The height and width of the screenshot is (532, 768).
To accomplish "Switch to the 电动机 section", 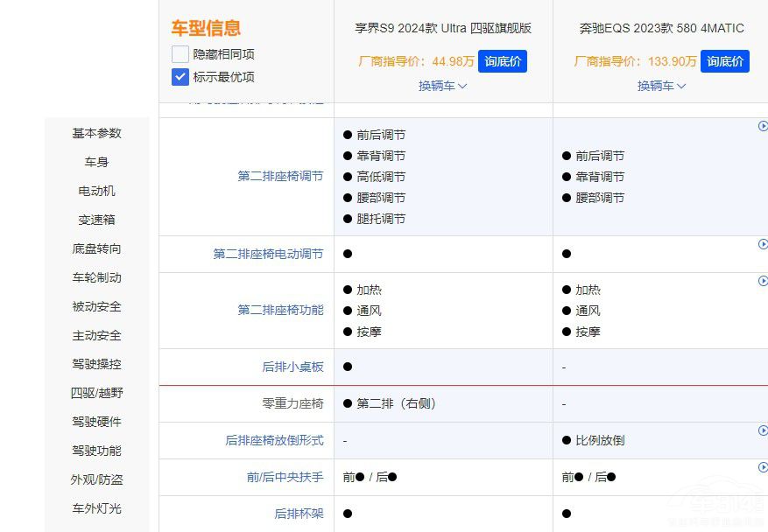I will click(x=96, y=191).
